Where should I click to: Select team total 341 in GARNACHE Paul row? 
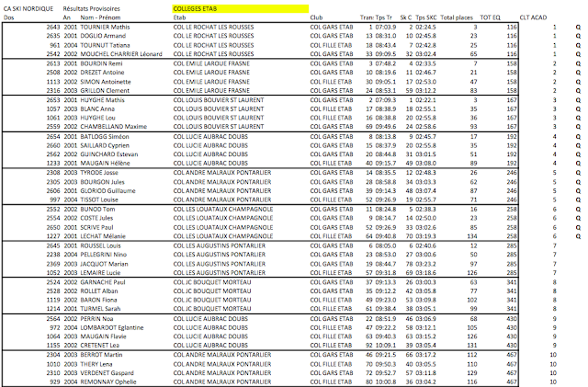click(x=512, y=282)
